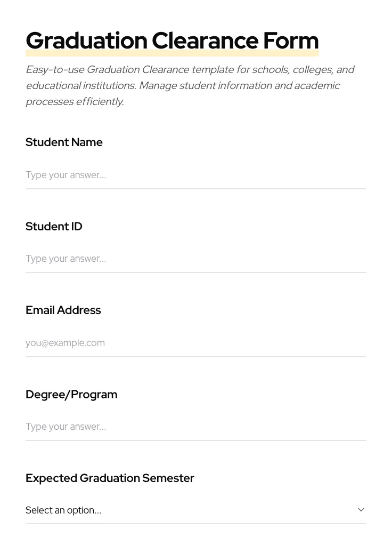Click the "Expected Graduation Semester" label
The height and width of the screenshot is (546, 392).
[x=110, y=478]
